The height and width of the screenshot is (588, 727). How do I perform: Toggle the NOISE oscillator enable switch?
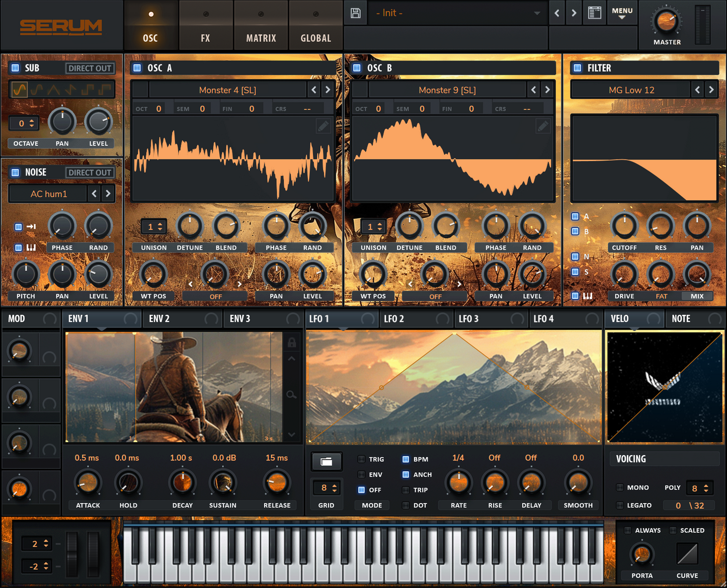click(x=15, y=173)
